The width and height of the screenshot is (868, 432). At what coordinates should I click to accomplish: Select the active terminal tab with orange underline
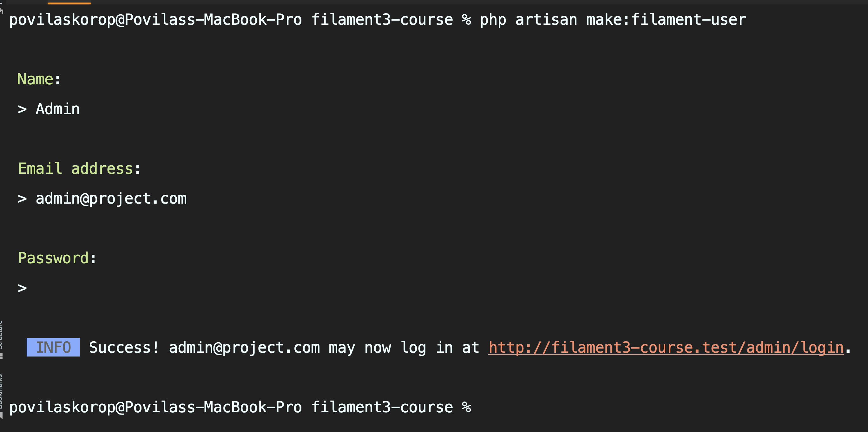tap(69, 3)
